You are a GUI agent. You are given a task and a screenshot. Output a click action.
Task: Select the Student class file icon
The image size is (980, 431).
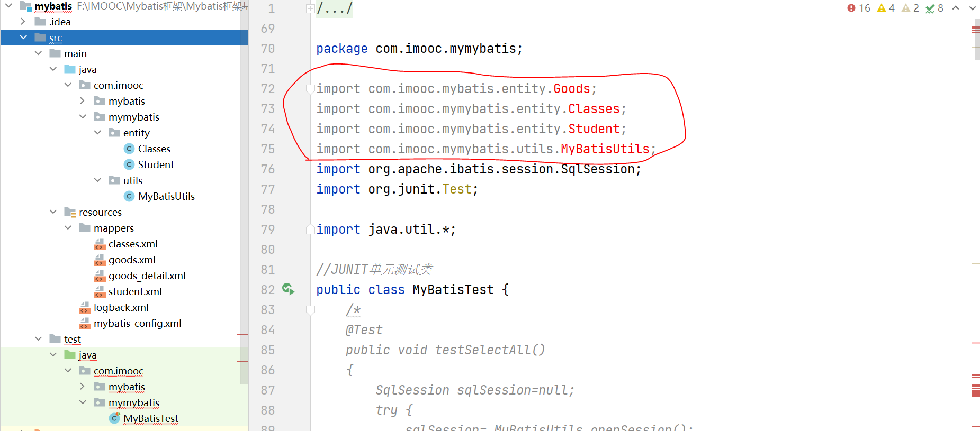[129, 164]
